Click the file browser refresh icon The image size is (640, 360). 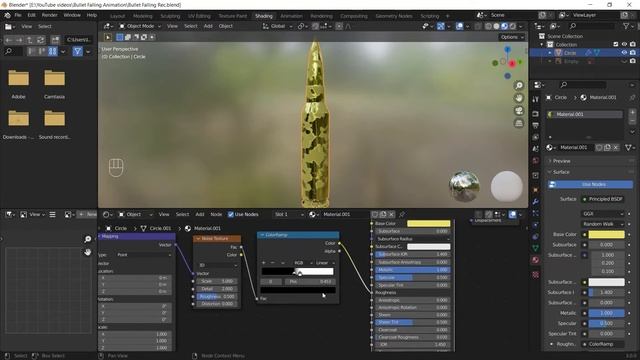pyautogui.click(x=40, y=40)
